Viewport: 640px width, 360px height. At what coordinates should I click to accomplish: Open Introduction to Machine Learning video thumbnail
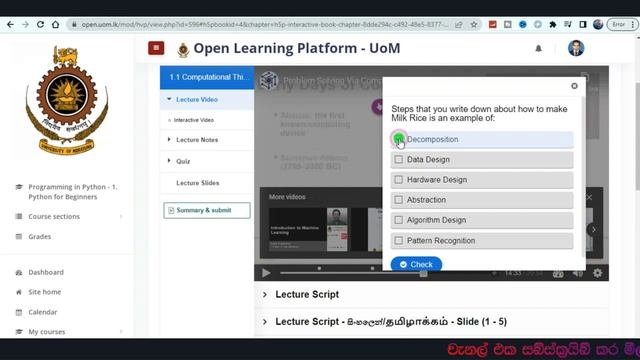(308, 229)
